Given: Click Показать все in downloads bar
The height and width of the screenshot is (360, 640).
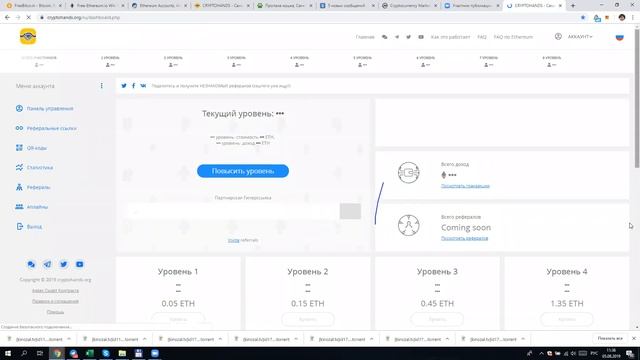Looking at the screenshot, I should [x=610, y=339].
